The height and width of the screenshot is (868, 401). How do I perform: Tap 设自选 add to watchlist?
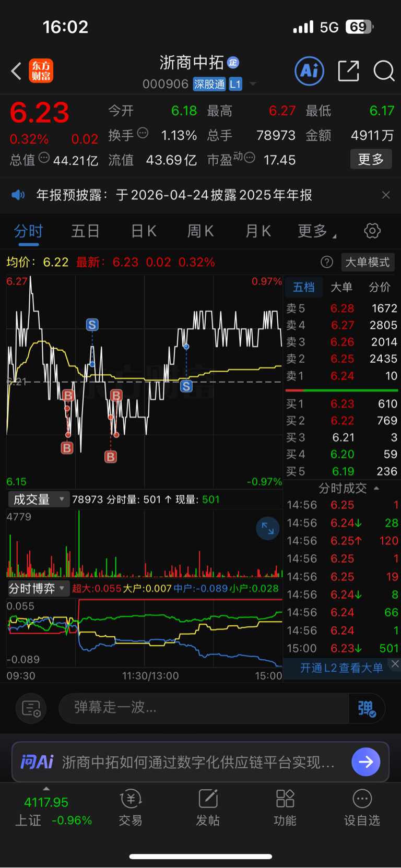362,807
